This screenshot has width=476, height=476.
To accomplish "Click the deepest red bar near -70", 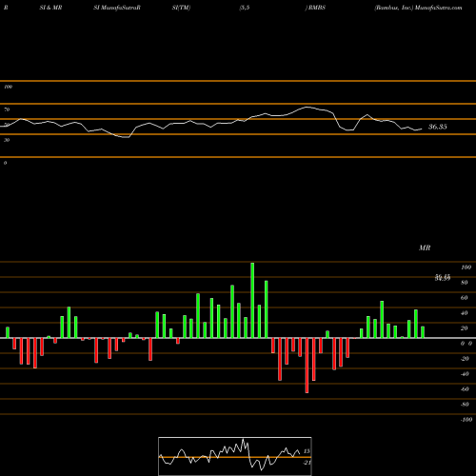I will (x=307, y=366).
